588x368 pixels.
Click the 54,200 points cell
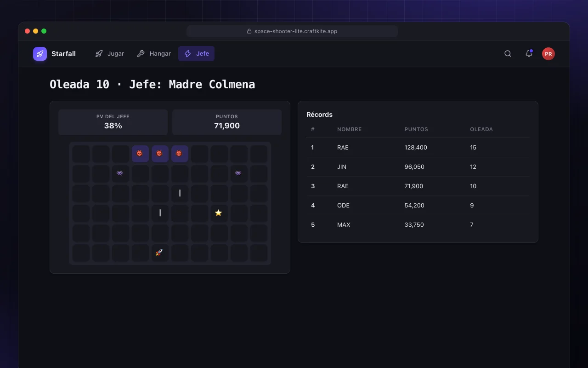click(x=414, y=206)
